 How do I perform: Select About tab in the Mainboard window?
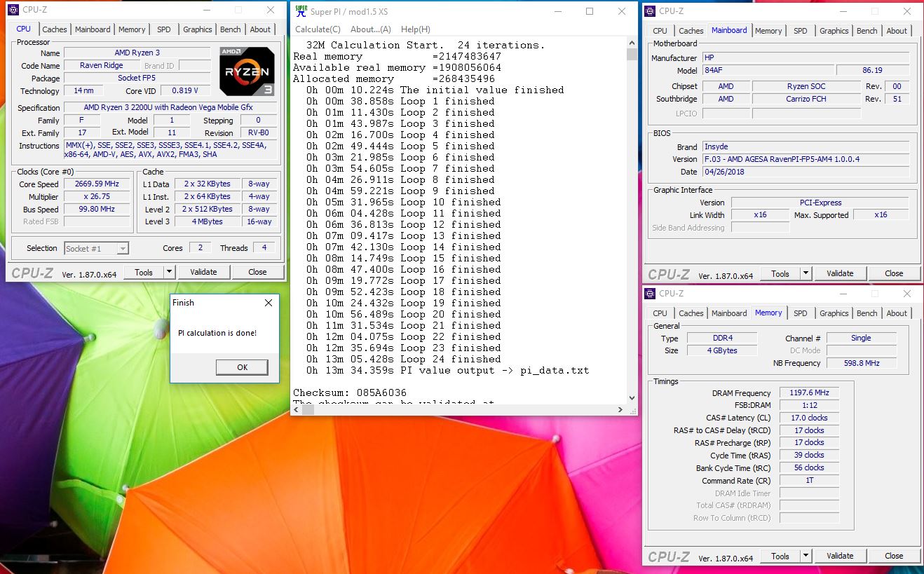coord(897,31)
